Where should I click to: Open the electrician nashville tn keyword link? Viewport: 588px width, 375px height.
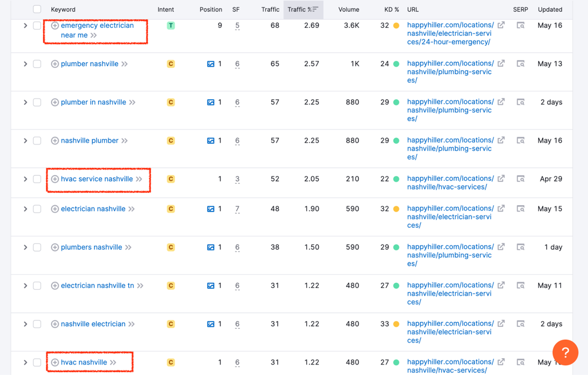tap(97, 286)
